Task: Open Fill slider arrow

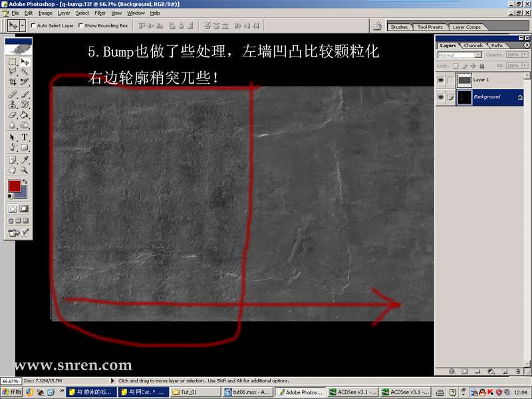Action: [x=525, y=65]
